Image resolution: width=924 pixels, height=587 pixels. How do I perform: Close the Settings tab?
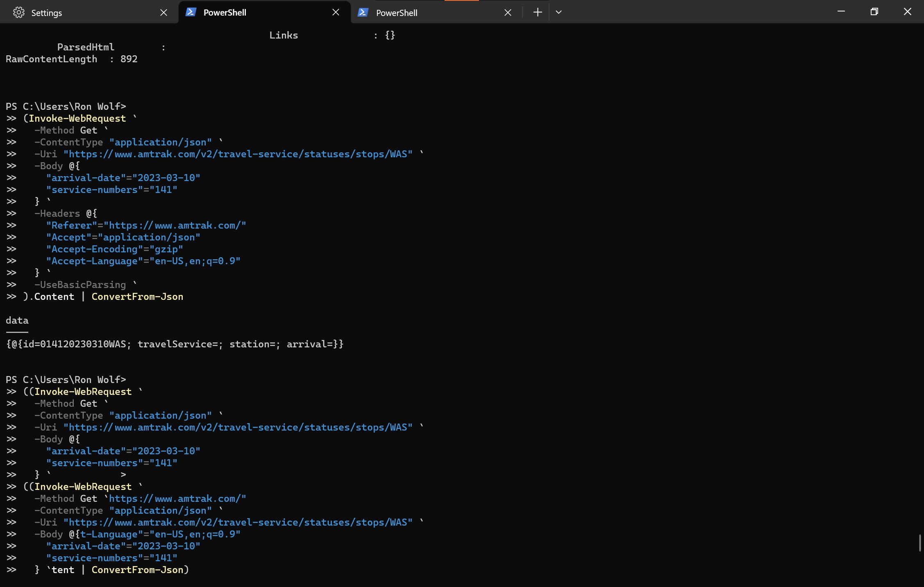tap(163, 13)
